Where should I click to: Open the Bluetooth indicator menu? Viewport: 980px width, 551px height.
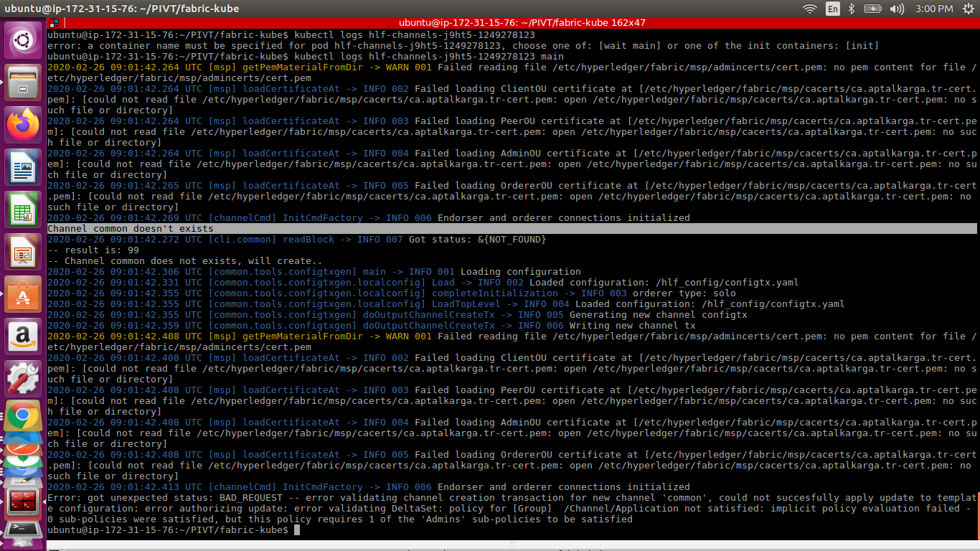[852, 9]
